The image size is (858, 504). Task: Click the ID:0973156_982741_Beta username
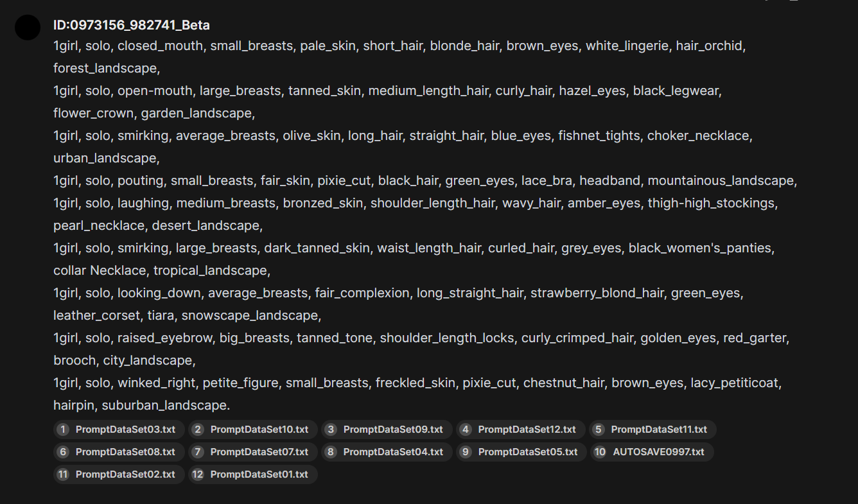click(132, 25)
